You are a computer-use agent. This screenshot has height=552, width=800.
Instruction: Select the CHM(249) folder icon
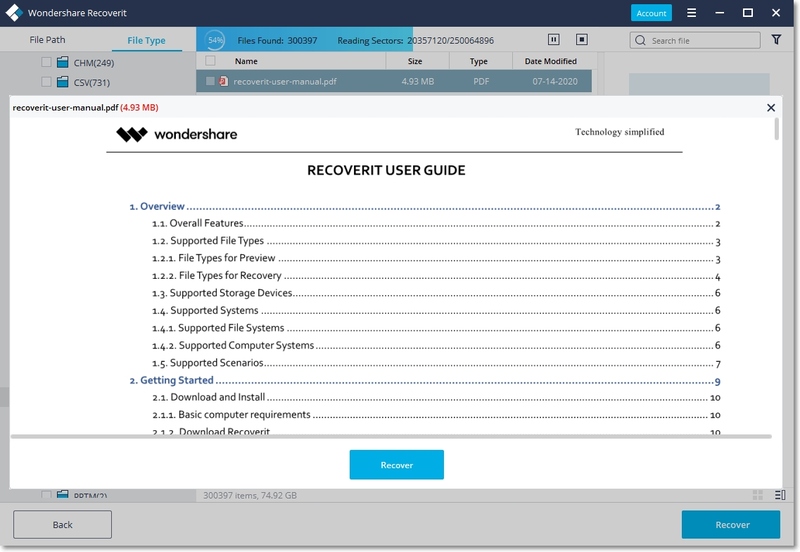click(x=63, y=62)
